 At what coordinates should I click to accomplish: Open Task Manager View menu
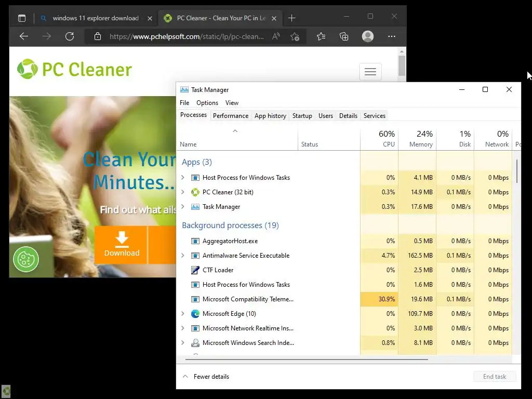click(x=232, y=103)
